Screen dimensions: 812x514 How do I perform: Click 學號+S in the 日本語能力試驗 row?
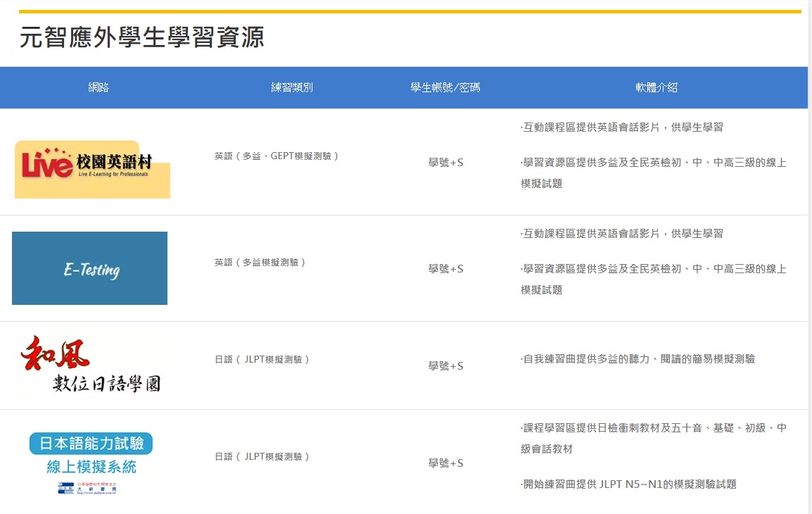tap(445, 463)
